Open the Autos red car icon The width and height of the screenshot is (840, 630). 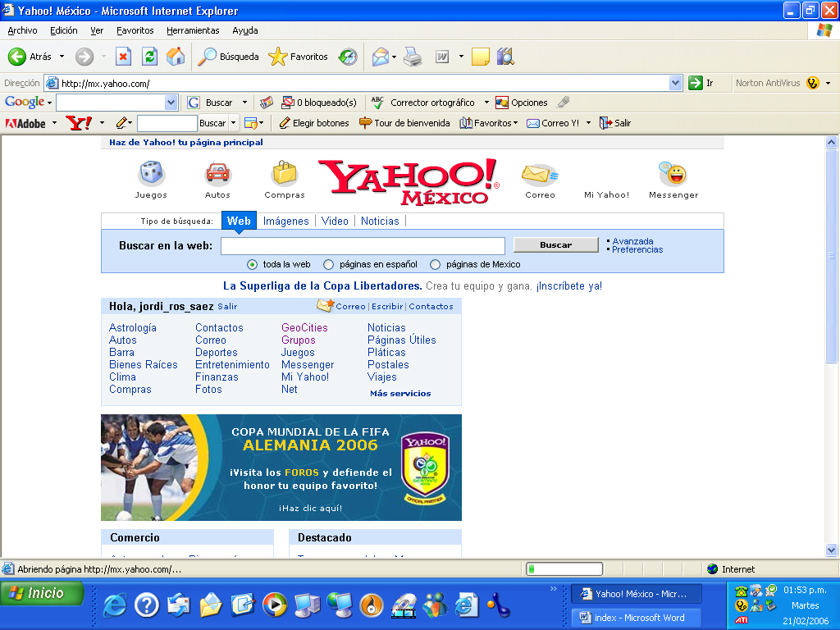click(217, 173)
